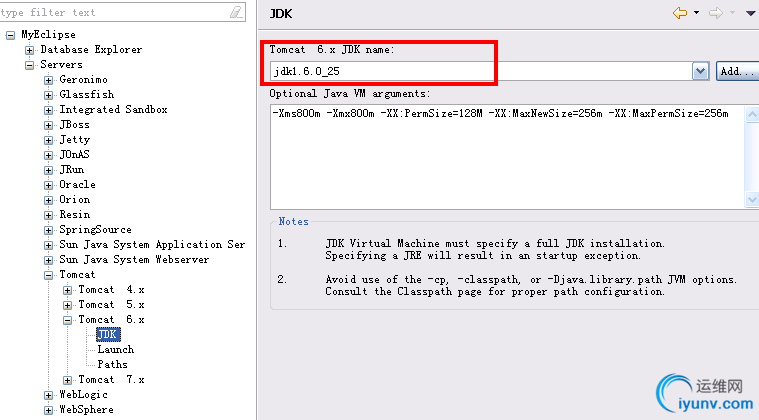Expand the Oracle server node
The image size is (759, 420).
pos(48,185)
